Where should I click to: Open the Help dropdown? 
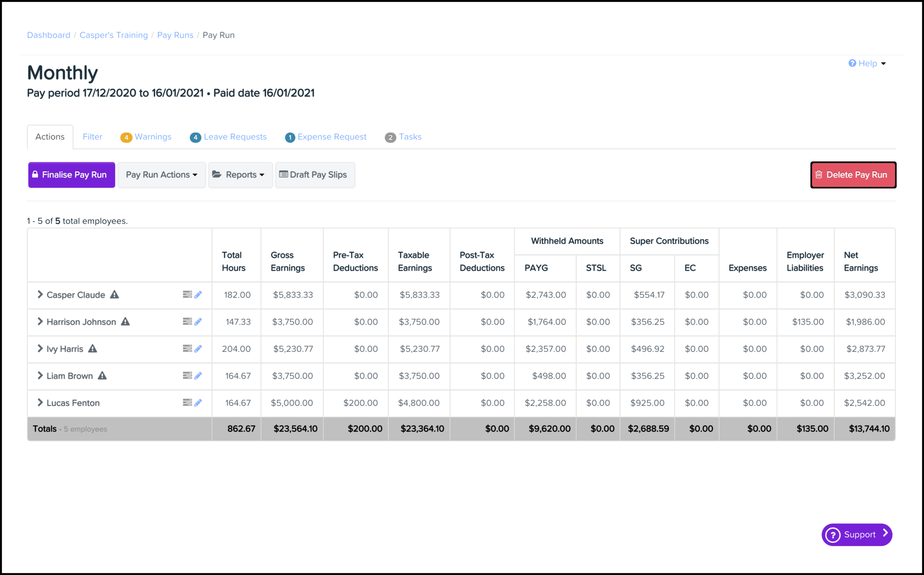tap(867, 63)
